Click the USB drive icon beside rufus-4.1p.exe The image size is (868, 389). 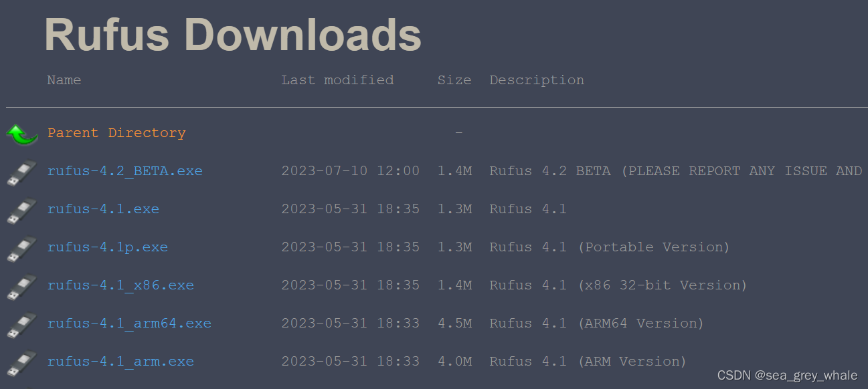click(x=20, y=247)
